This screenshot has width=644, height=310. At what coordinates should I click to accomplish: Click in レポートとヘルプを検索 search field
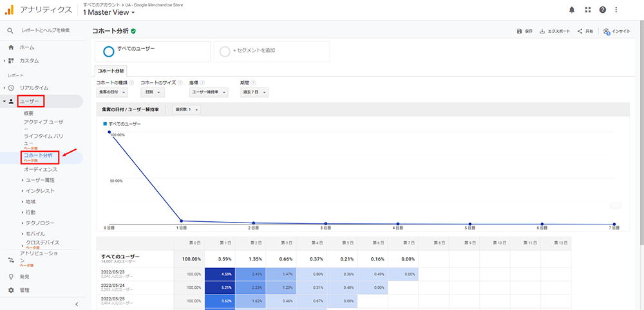(x=46, y=30)
